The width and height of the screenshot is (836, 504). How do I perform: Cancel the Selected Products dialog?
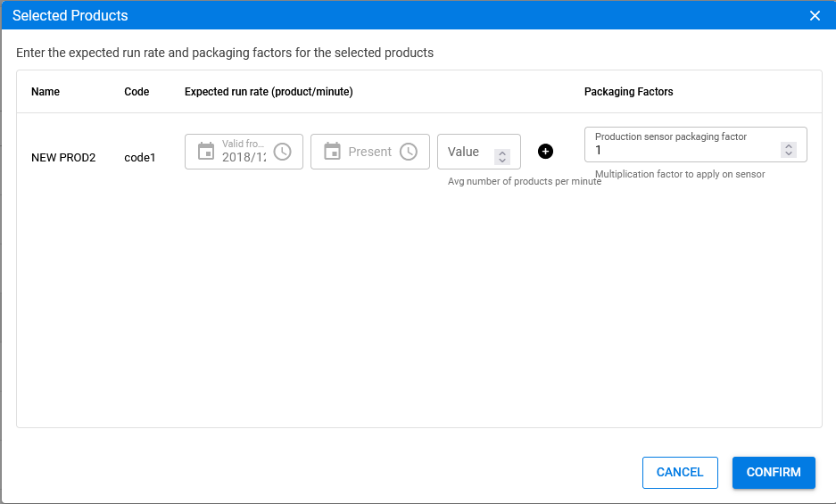pos(680,473)
